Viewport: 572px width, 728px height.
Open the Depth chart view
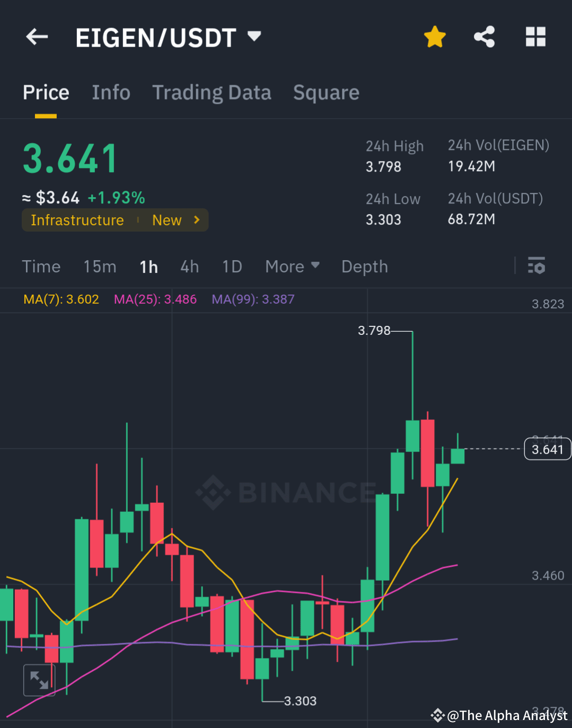point(364,267)
